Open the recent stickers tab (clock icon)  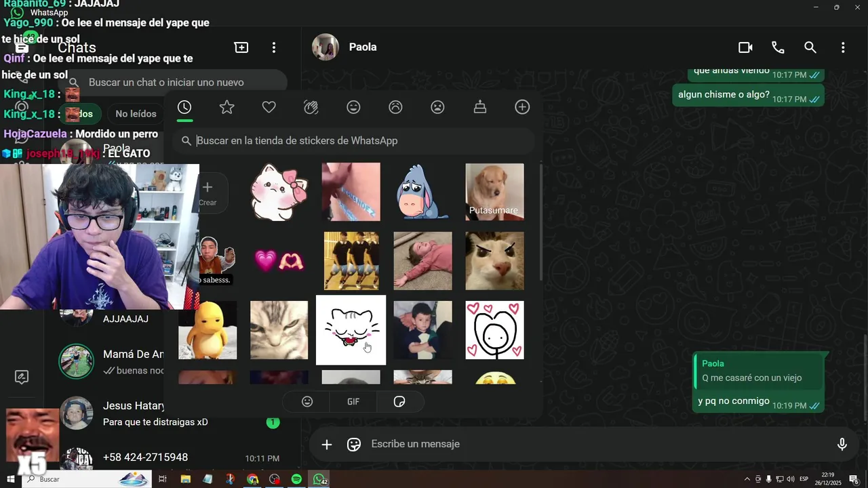coord(184,107)
